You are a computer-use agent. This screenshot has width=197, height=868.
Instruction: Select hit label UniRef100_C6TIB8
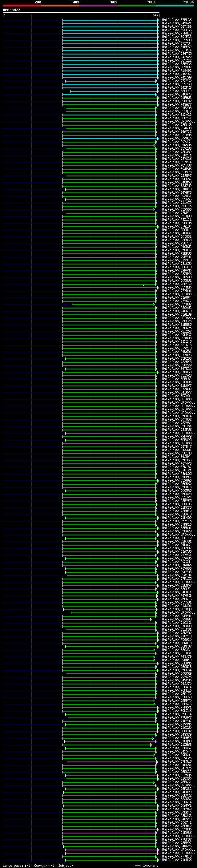[x=177, y=26]
